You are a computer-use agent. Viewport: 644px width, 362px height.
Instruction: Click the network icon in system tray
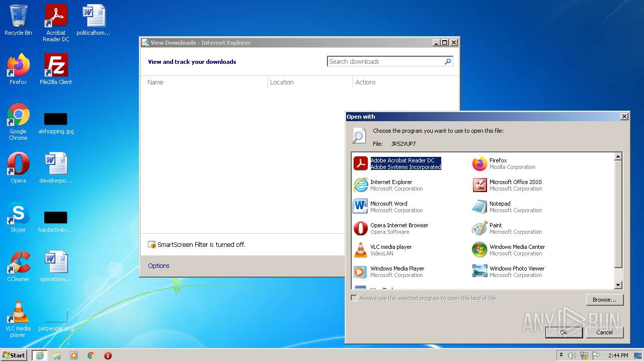tap(584, 355)
